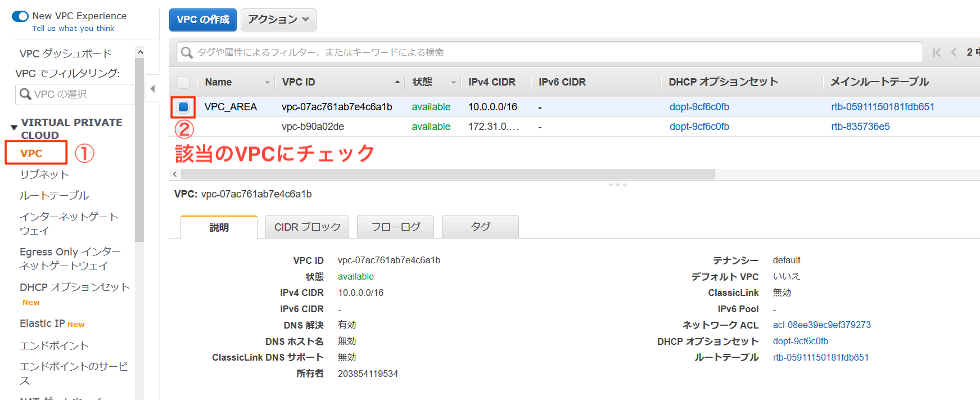Screen dimensions: 980x400
Task: Open rtb-835736e5 route table link
Action: click(x=860, y=127)
